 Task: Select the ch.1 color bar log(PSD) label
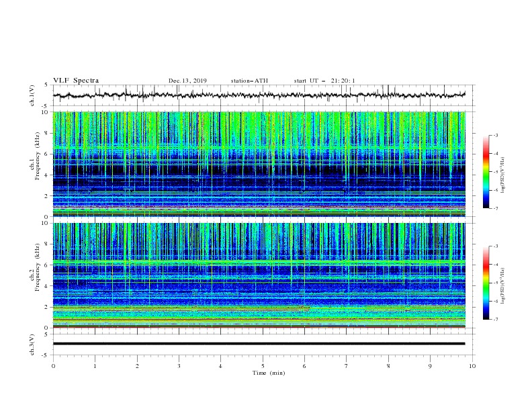[503, 175]
